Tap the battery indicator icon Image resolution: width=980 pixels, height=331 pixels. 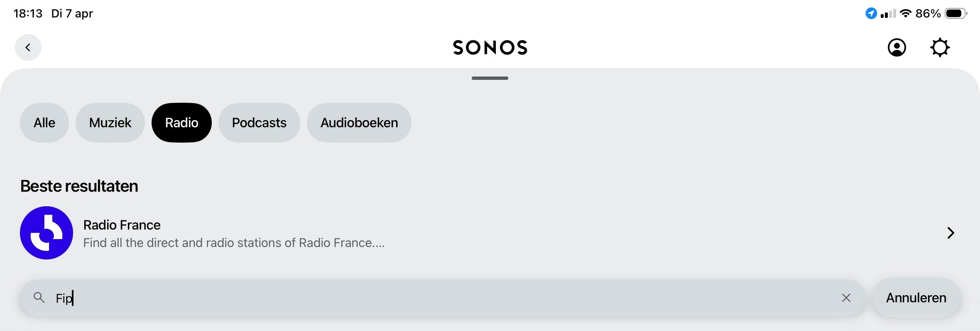[955, 13]
